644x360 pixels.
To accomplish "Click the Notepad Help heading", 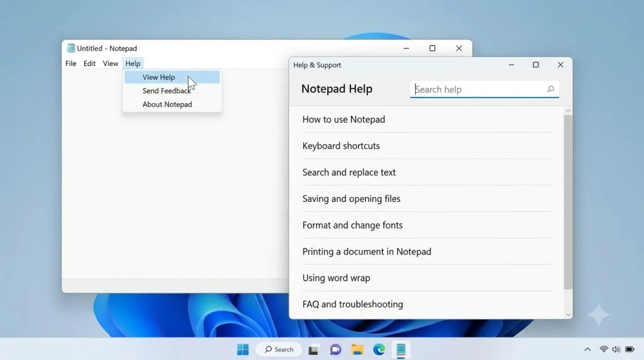I will click(x=337, y=89).
